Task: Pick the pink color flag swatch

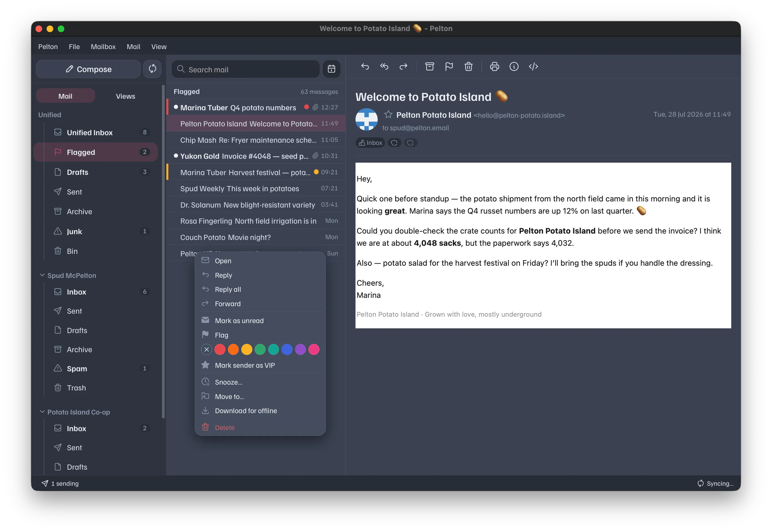Action: 314,349
